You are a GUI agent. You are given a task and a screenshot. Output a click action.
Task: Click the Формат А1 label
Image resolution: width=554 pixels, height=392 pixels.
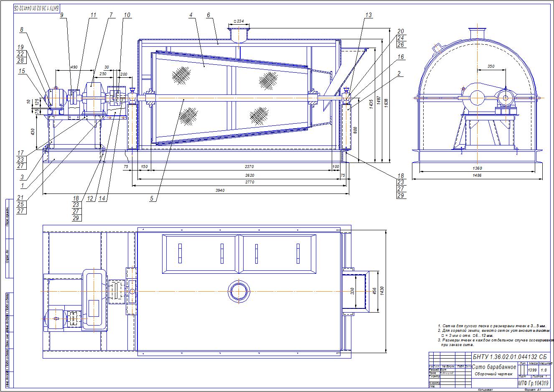point(532,390)
